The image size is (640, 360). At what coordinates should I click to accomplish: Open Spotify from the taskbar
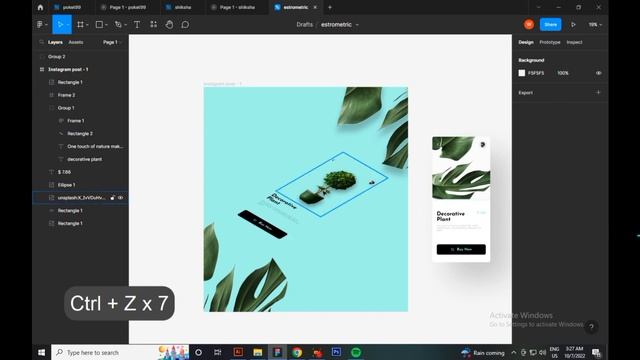356,352
